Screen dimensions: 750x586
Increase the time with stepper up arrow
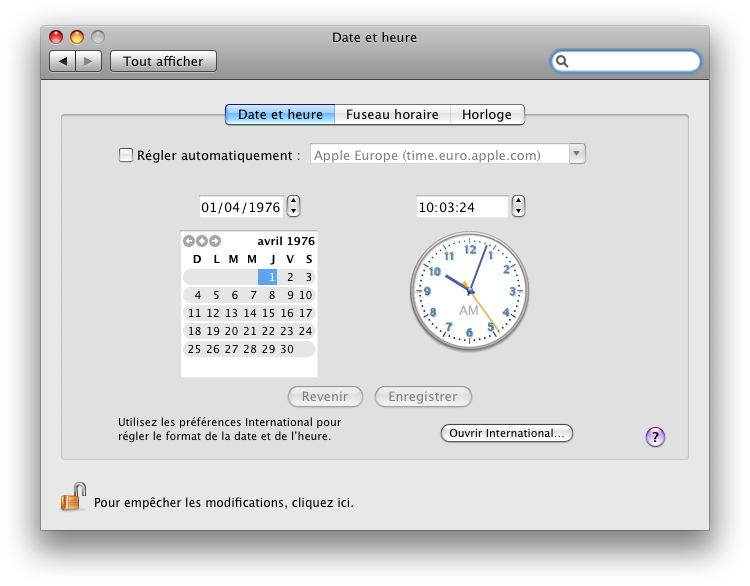coord(518,201)
